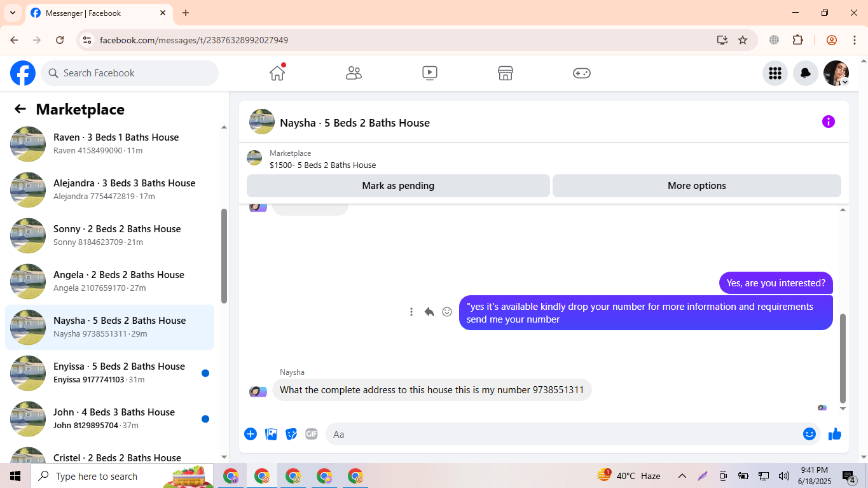The height and width of the screenshot is (488, 868).
Task: Focus the Aa message input field
Action: 563,434
